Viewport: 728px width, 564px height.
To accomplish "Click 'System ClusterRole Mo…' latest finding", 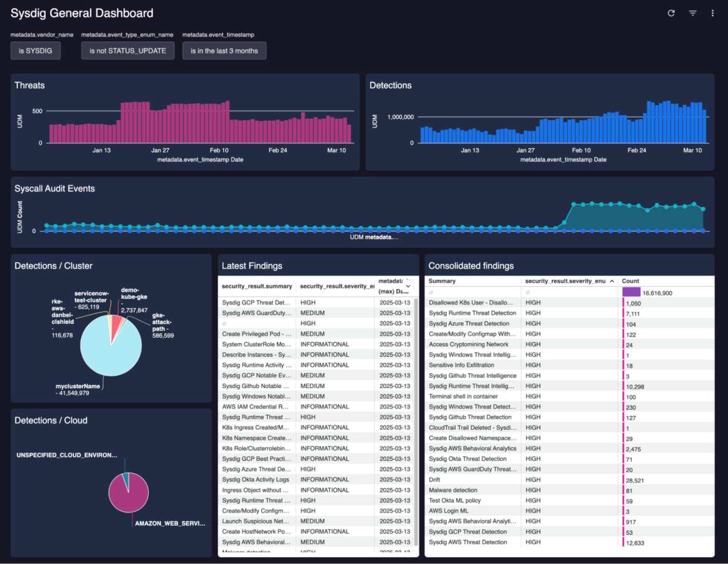I will [256, 344].
